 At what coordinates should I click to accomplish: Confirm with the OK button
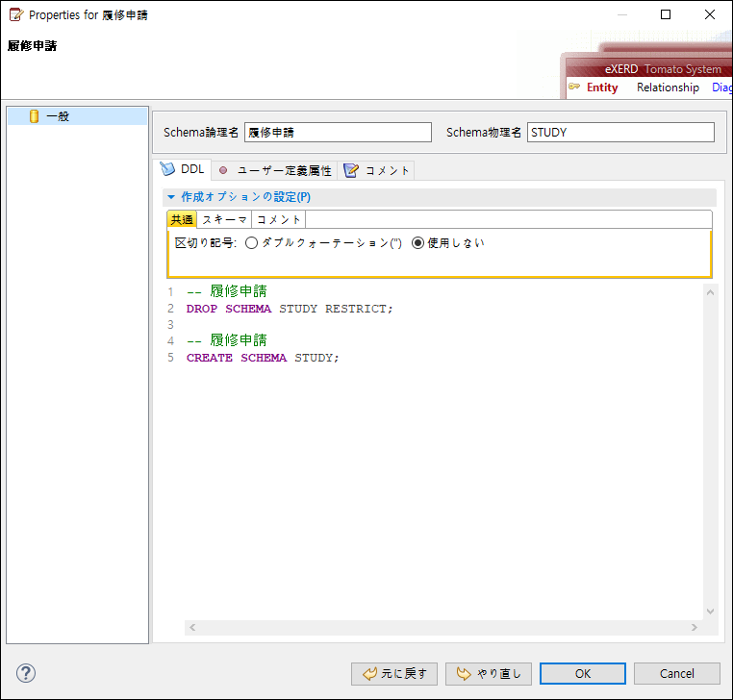point(583,673)
